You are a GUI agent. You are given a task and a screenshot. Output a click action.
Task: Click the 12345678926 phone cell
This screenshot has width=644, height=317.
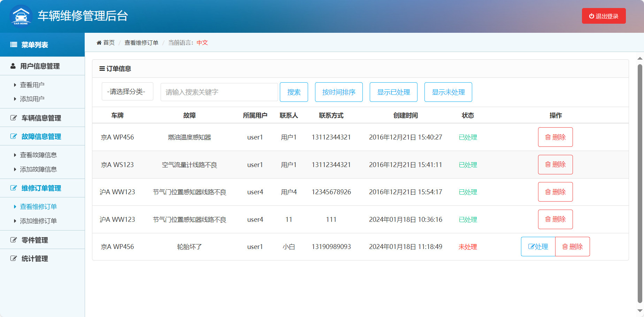click(x=331, y=192)
